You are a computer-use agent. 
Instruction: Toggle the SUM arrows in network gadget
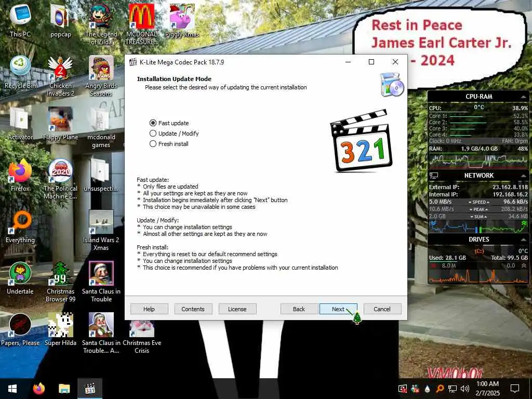[x=478, y=217]
